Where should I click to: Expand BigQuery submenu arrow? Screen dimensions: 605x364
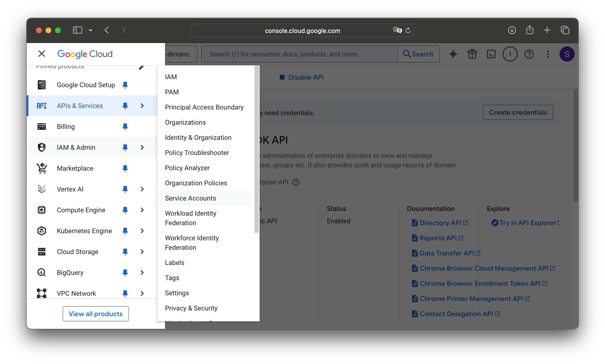tap(142, 273)
